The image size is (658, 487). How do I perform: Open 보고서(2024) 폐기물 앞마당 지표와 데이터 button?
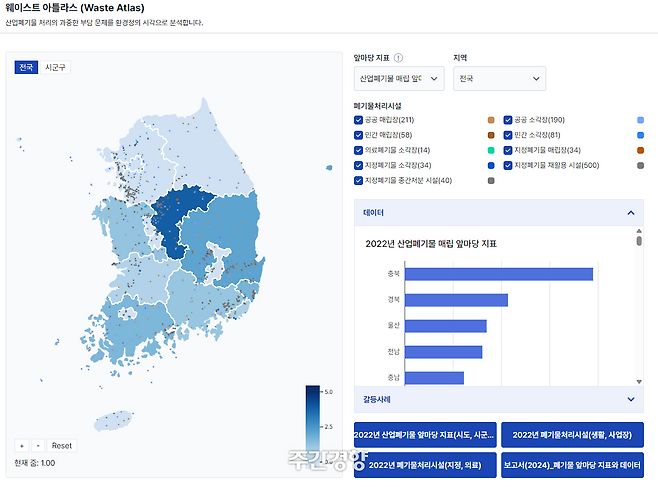click(572, 465)
